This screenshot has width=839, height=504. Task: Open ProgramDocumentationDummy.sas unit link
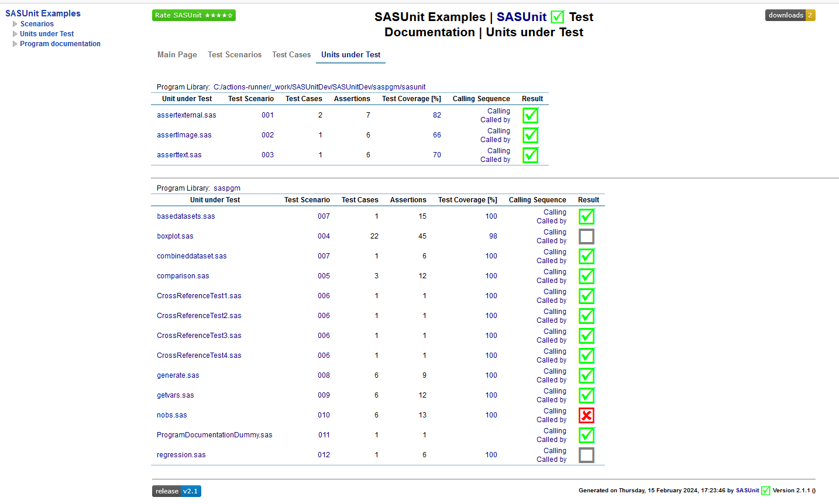(x=215, y=435)
